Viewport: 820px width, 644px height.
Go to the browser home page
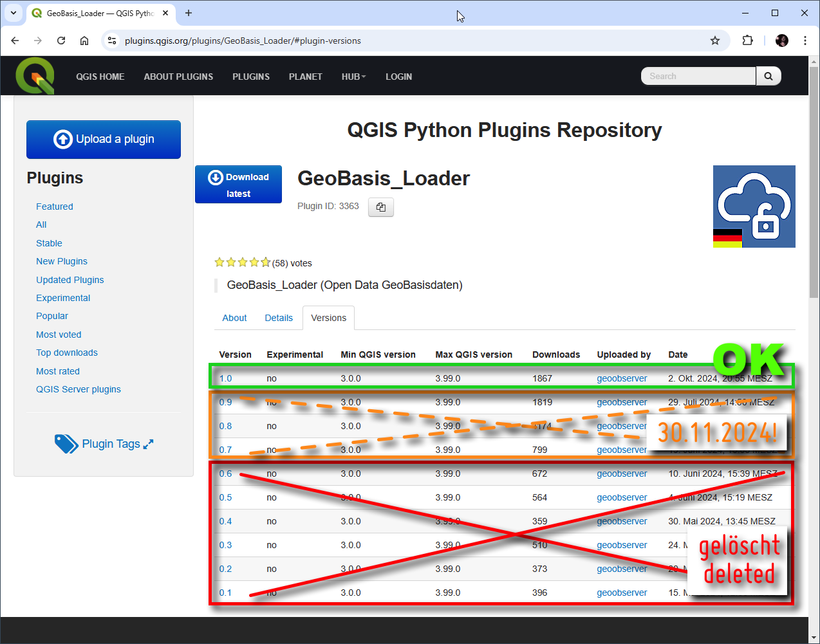click(84, 41)
